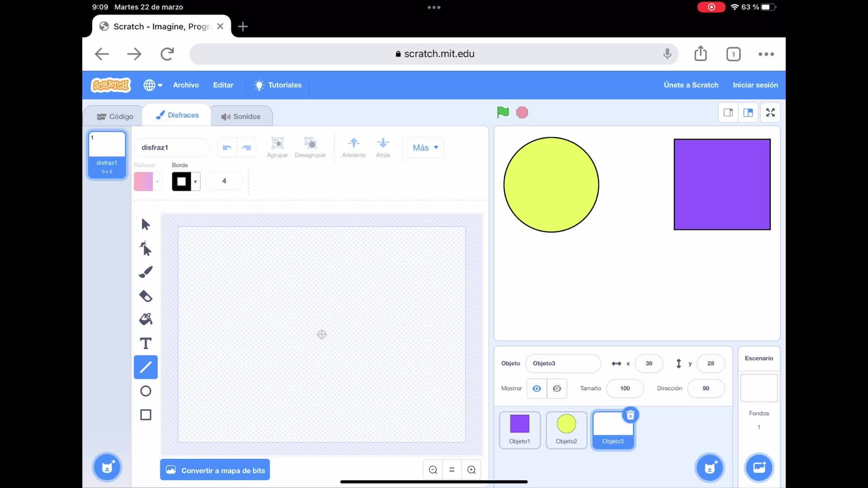Select the Text tool
The height and width of the screenshot is (488, 868).
click(x=146, y=343)
